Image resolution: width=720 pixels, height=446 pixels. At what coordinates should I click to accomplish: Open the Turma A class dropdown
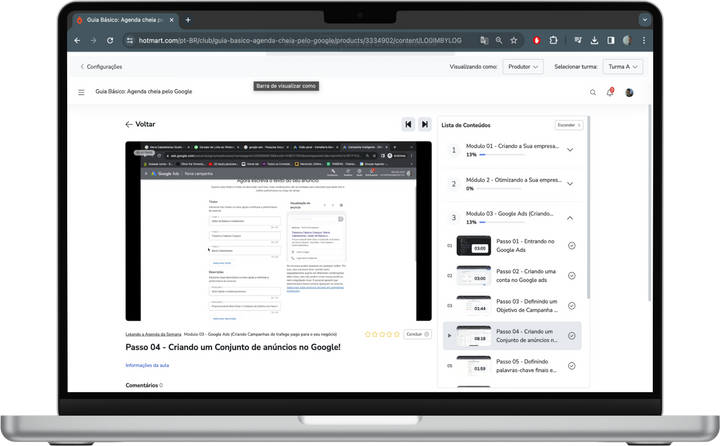(622, 67)
